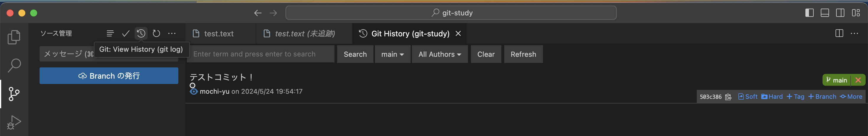Toggle the secondary side bar layout
This screenshot has height=136, width=868.
(x=840, y=13)
